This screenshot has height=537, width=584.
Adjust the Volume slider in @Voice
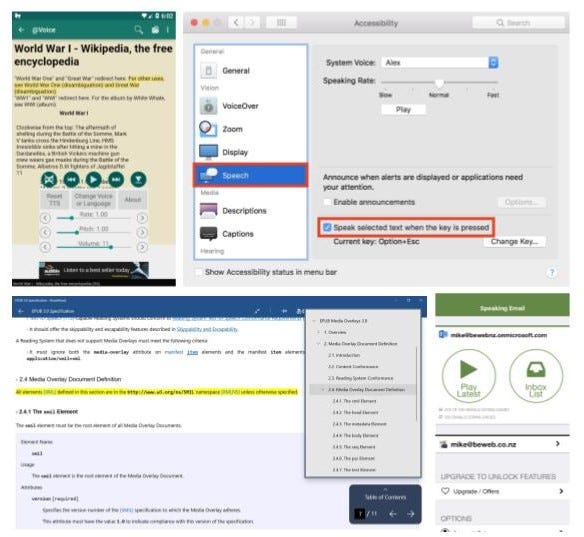pyautogui.click(x=93, y=247)
